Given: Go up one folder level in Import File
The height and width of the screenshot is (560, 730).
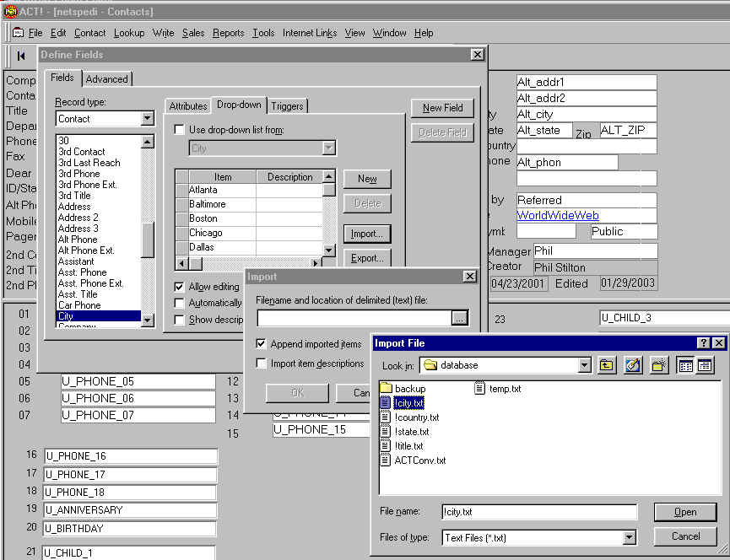Looking at the screenshot, I should 606,365.
